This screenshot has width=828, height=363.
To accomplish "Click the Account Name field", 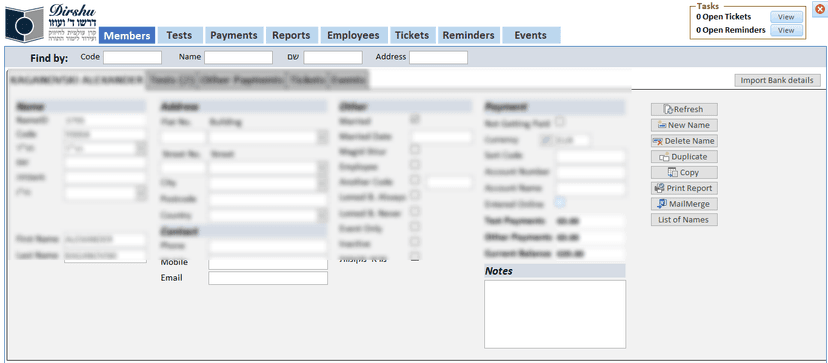I will click(590, 189).
